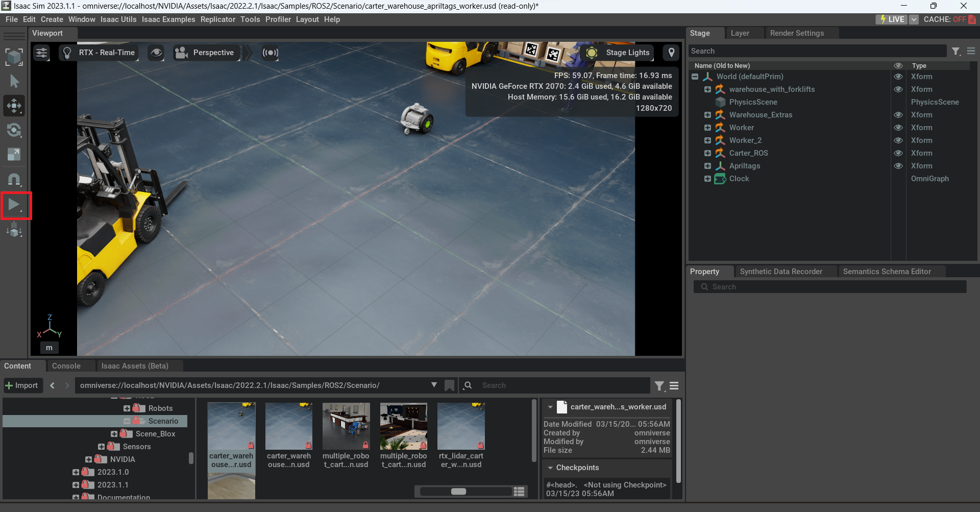980x512 pixels.
Task: Open the File menu
Action: pyautogui.click(x=12, y=19)
